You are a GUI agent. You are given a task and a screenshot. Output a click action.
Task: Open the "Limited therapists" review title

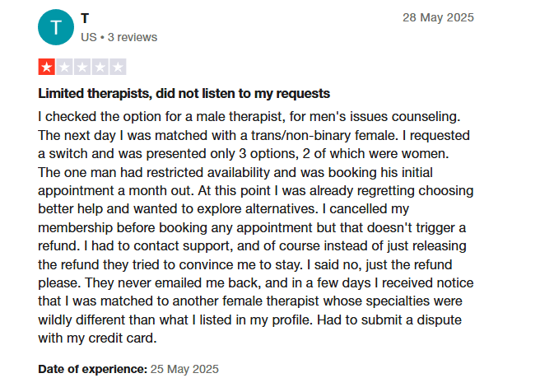(184, 93)
